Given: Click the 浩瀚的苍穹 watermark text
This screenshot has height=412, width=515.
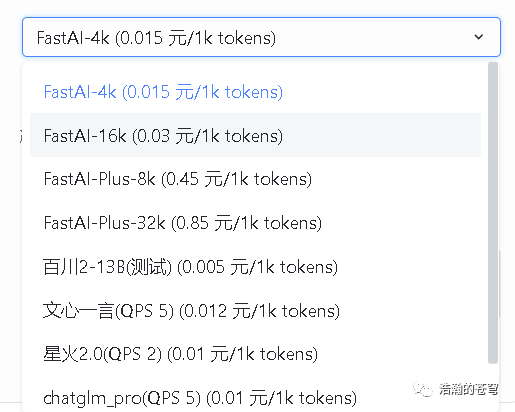Looking at the screenshot, I should (x=468, y=389).
